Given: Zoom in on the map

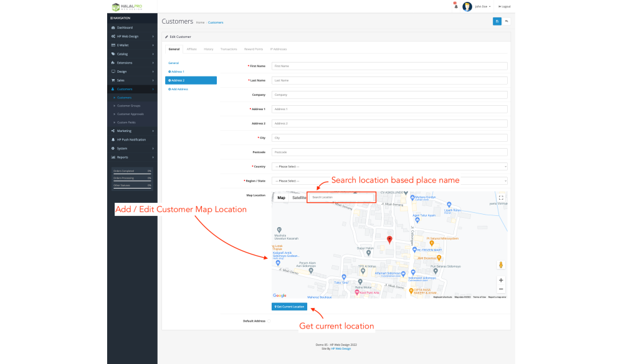Looking at the screenshot, I should tap(501, 280).
